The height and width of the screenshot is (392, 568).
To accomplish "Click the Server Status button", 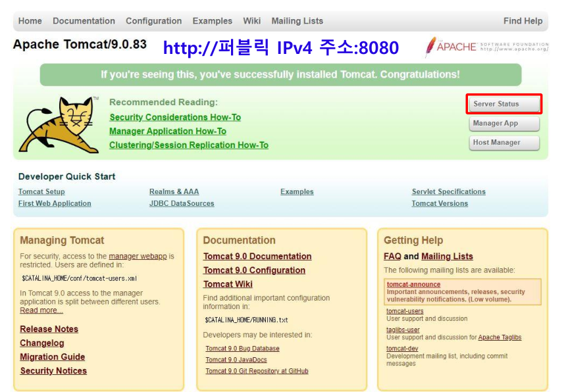I will tap(504, 104).
